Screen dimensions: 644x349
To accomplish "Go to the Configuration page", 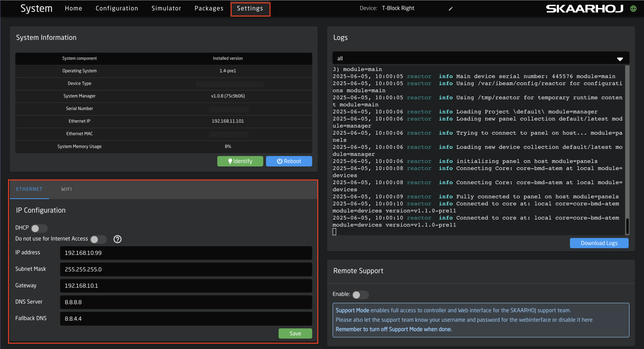I will pyautogui.click(x=117, y=8).
